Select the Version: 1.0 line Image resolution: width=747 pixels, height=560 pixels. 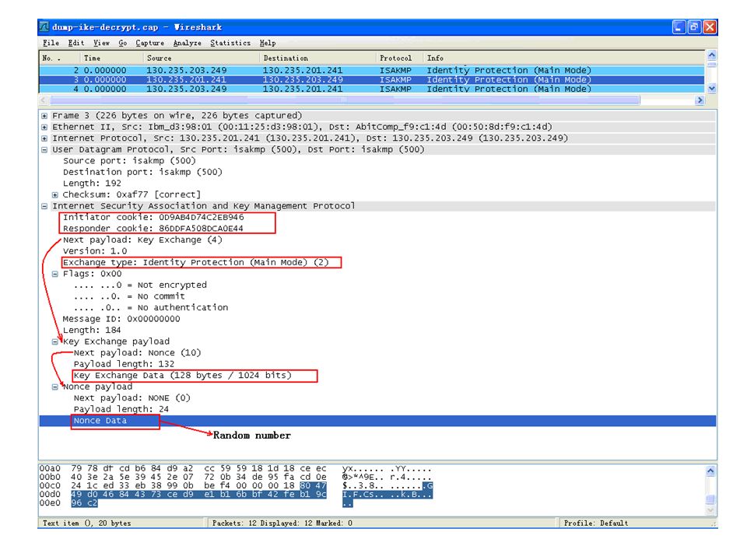(x=95, y=251)
